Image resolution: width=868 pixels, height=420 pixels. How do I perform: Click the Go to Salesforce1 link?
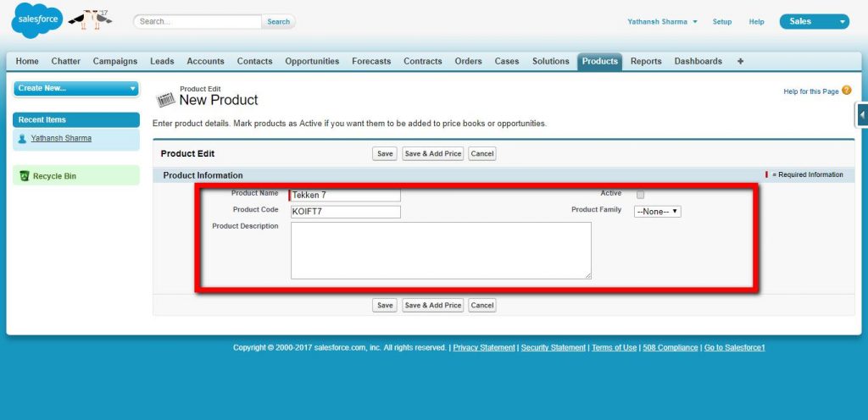(x=735, y=348)
